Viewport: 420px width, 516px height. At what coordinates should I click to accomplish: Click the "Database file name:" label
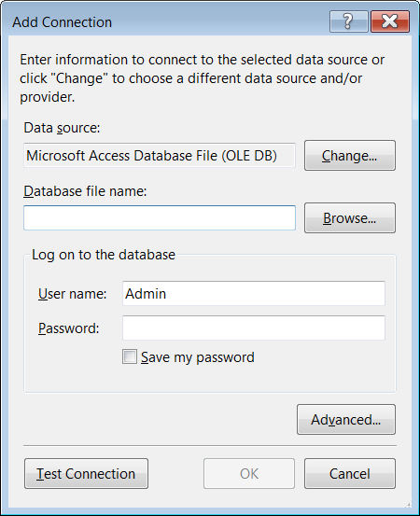[85, 191]
